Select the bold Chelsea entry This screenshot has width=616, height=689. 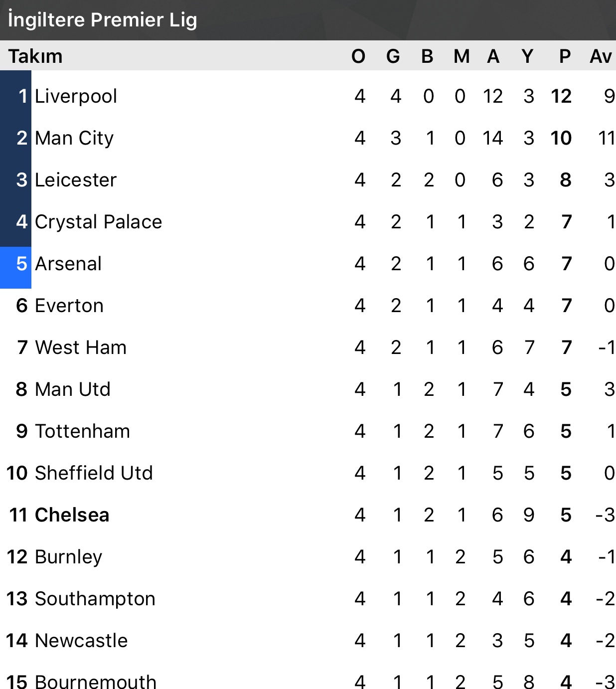pos(72,515)
